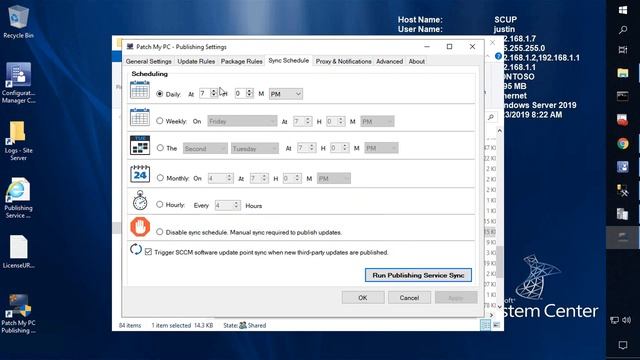The image size is (640, 360).
Task: Open Patch My PC Publishing shortcut
Action: [x=18, y=313]
